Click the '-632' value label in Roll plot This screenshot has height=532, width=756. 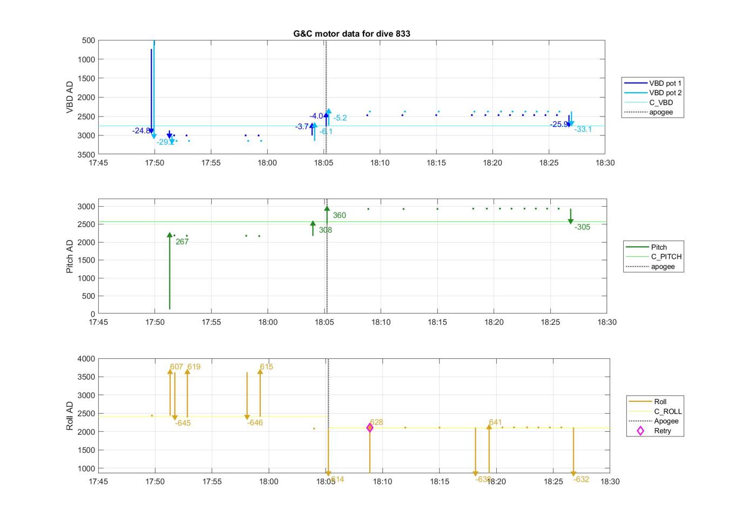[x=581, y=479]
